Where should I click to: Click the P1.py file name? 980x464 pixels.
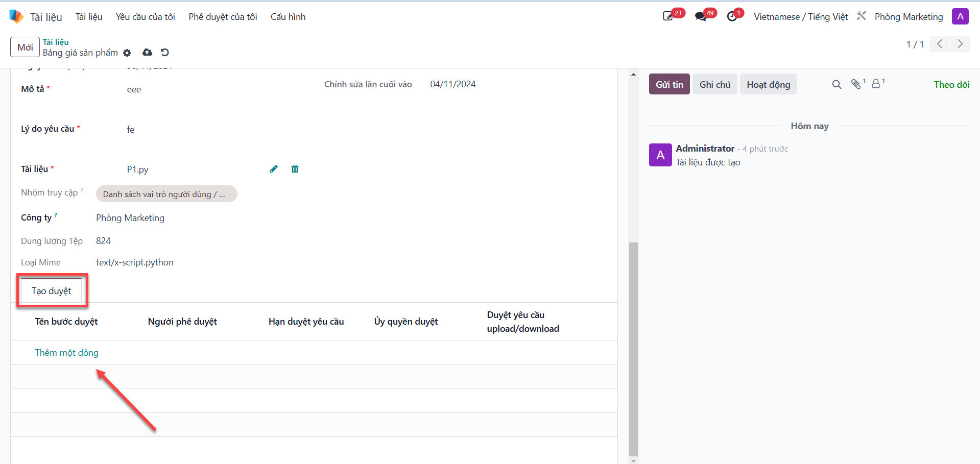tap(138, 169)
